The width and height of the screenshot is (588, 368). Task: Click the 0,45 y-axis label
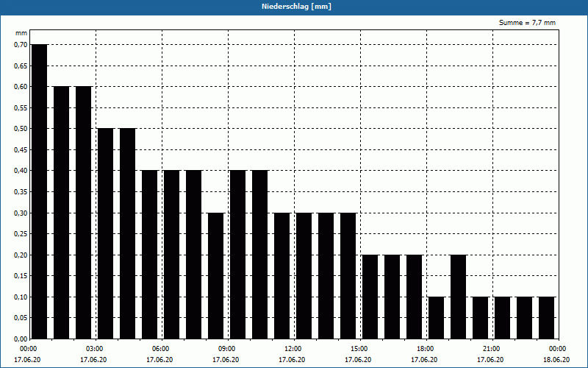pos(21,150)
